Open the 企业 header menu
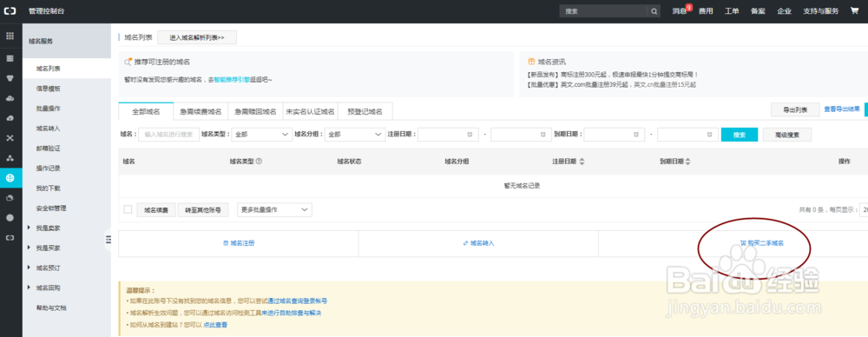868x337 pixels. (x=784, y=11)
